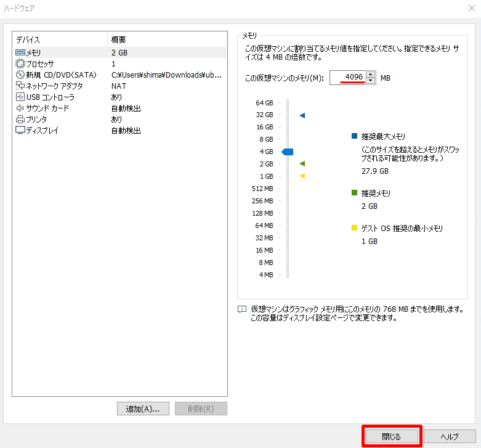
Task: Click the 概要 column header
Action: click(167, 39)
